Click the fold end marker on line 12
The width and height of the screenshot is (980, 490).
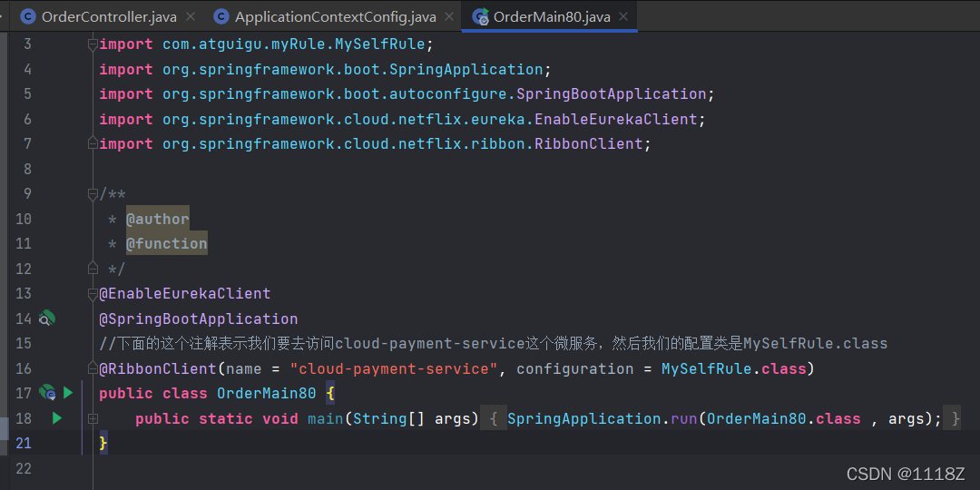click(93, 269)
